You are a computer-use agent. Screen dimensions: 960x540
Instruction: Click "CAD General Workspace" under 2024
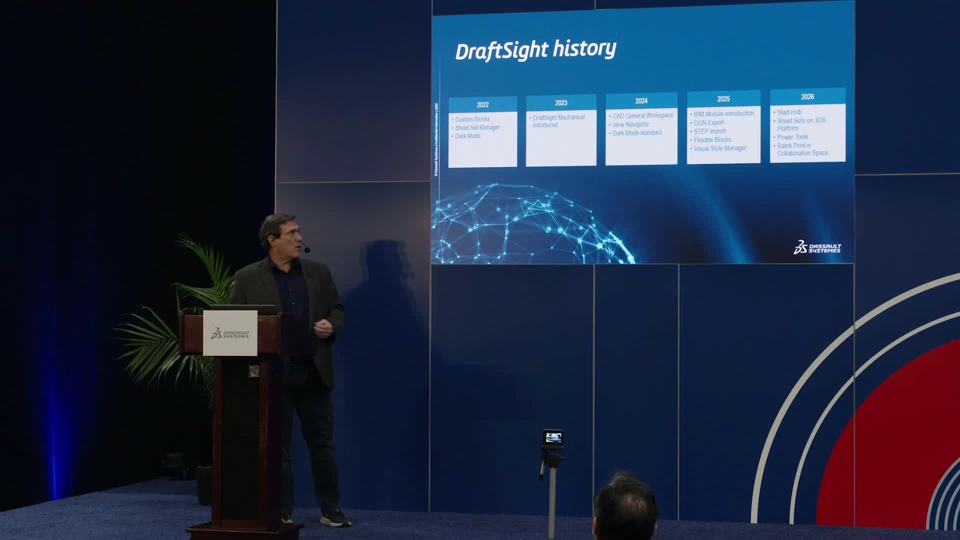(642, 115)
